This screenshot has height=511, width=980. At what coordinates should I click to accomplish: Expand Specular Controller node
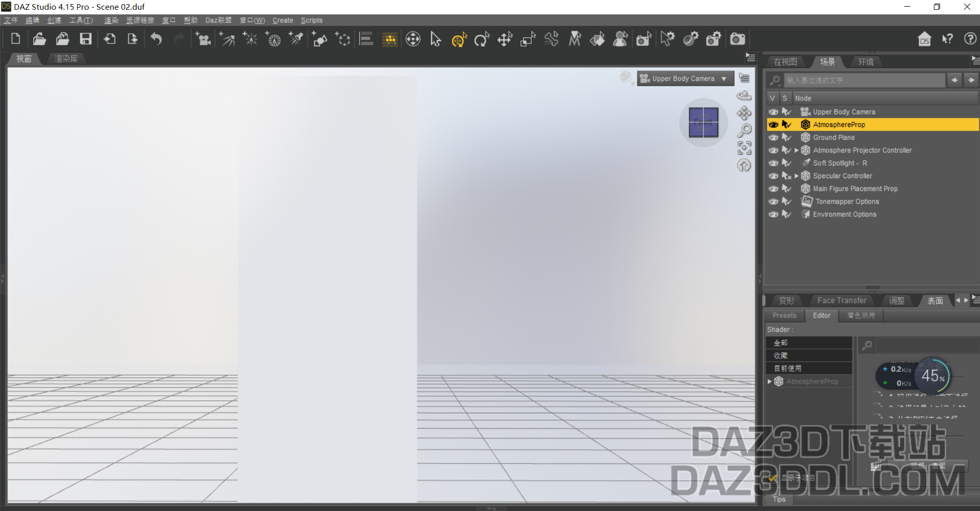[797, 176]
